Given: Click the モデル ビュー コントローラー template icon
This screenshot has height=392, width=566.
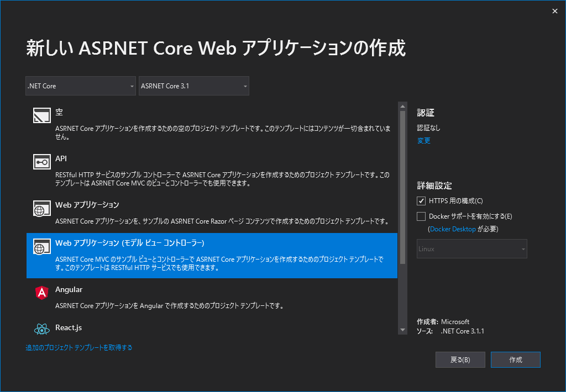Looking at the screenshot, I should click(x=42, y=247).
